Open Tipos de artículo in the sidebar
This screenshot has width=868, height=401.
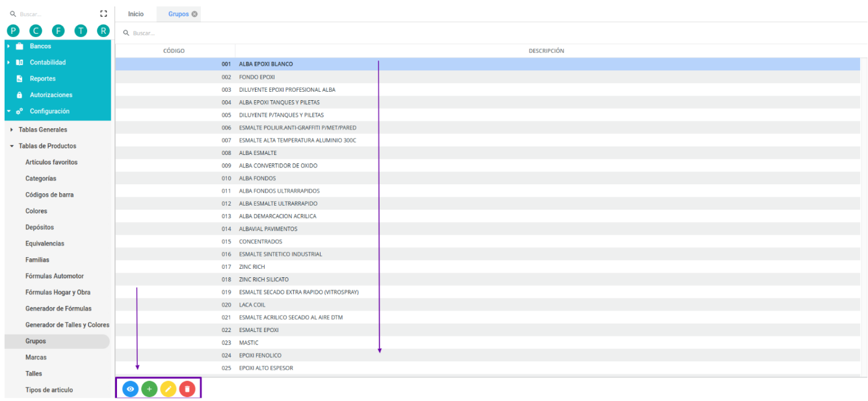49,390
